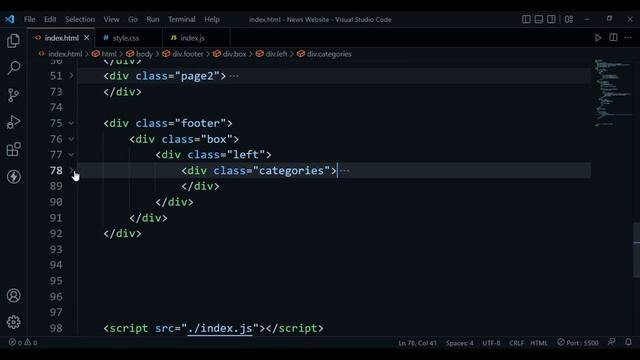Image resolution: width=640 pixels, height=360 pixels.
Task: Open the Edit menu
Action: click(x=50, y=19)
